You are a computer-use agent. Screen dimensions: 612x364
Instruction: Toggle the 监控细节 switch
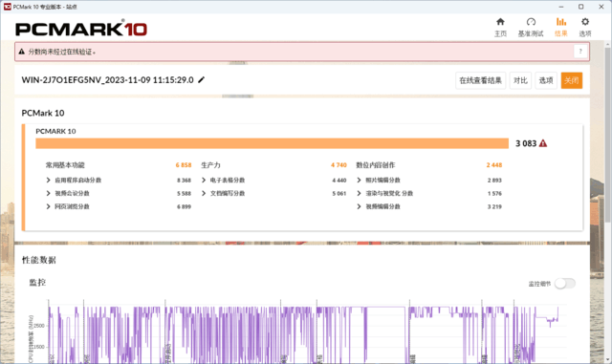pyautogui.click(x=565, y=284)
